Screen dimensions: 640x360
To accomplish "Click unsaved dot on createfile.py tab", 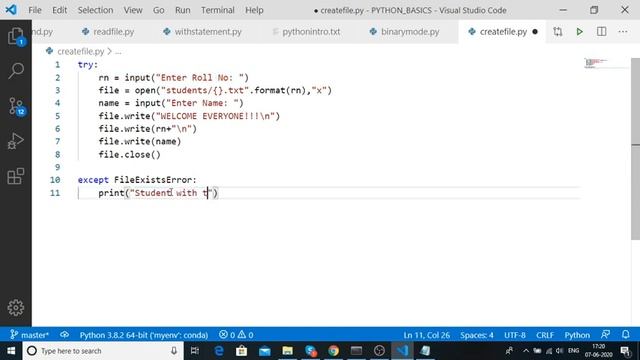I will pyautogui.click(x=535, y=31).
